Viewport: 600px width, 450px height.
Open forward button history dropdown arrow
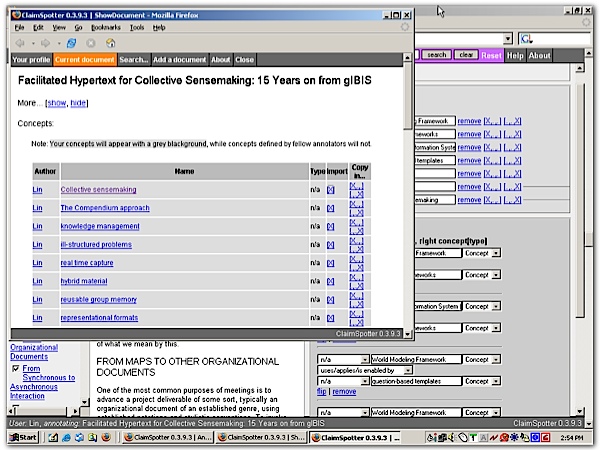coord(59,43)
